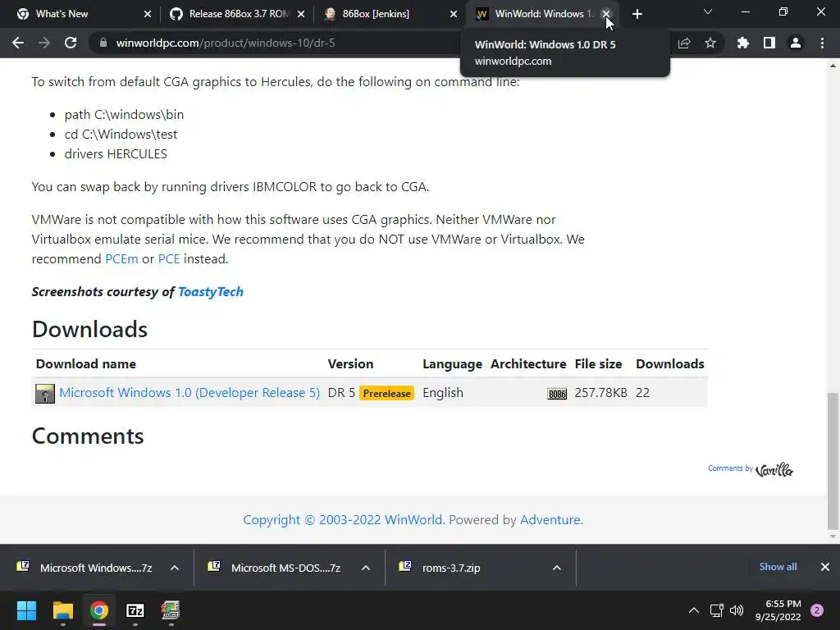
Task: Show all downloads
Action: coord(778,567)
